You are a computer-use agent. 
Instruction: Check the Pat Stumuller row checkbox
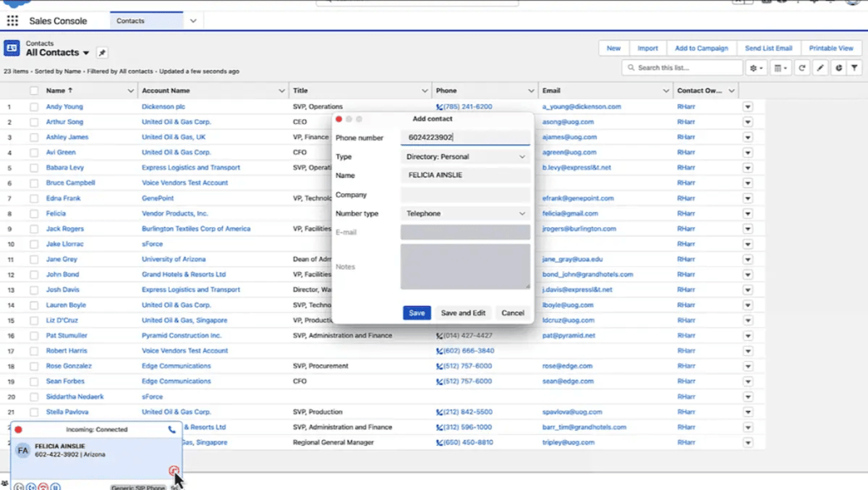click(34, 336)
